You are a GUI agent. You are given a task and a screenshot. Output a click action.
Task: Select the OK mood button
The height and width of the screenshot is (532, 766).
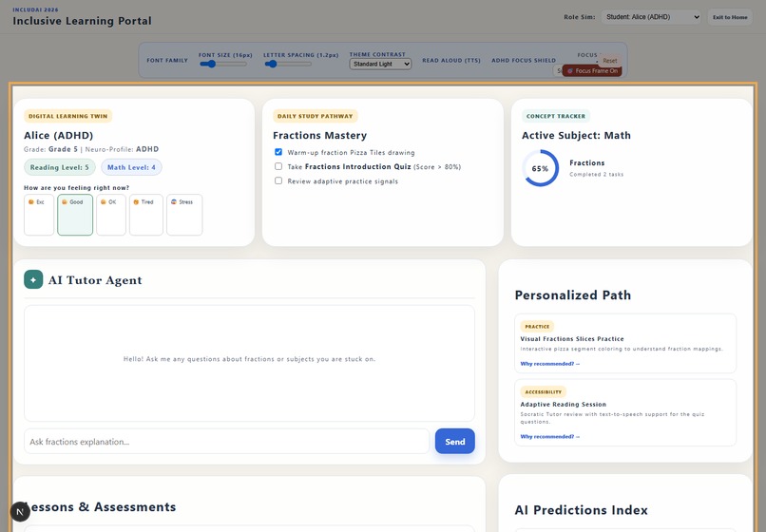(x=111, y=215)
